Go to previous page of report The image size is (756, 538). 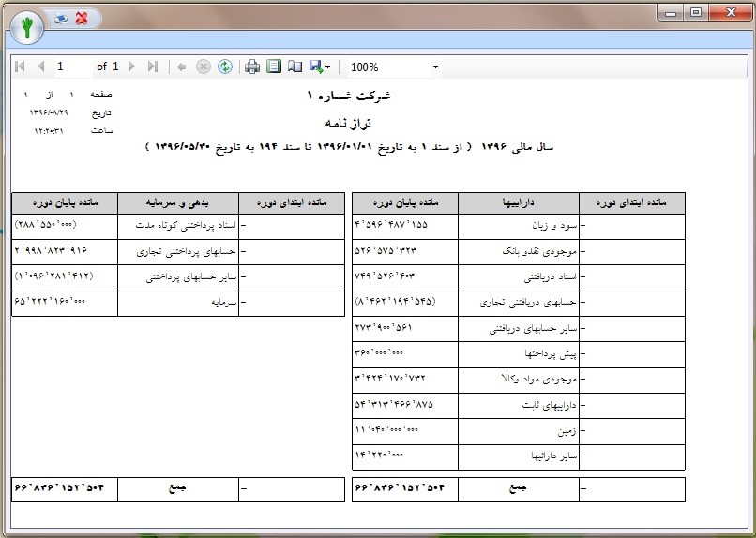point(41,67)
